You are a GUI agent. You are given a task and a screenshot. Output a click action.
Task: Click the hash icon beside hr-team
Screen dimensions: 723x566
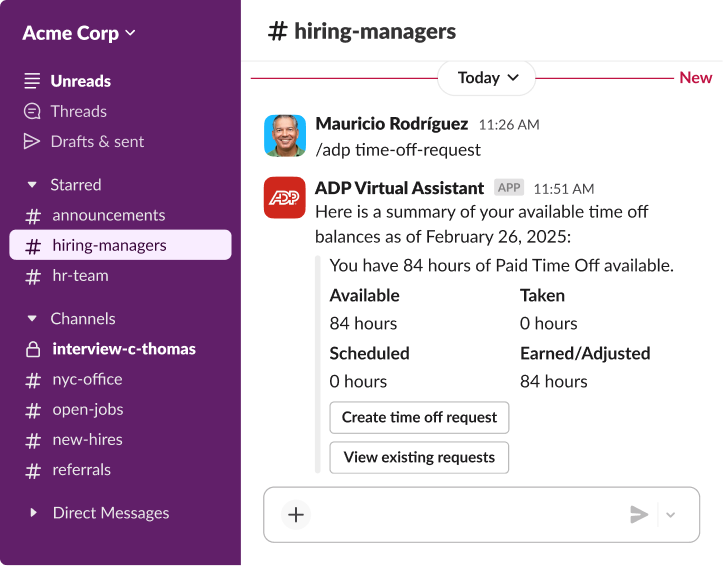coord(33,276)
